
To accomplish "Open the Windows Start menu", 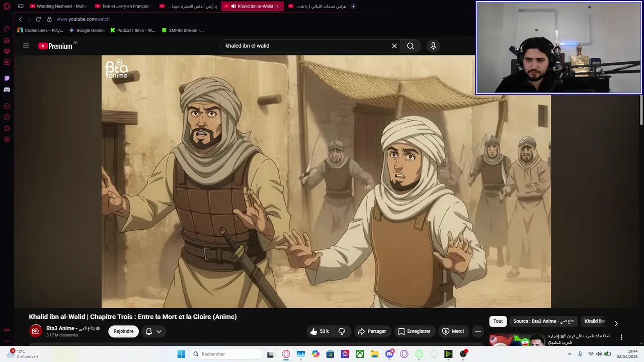I will [181, 354].
